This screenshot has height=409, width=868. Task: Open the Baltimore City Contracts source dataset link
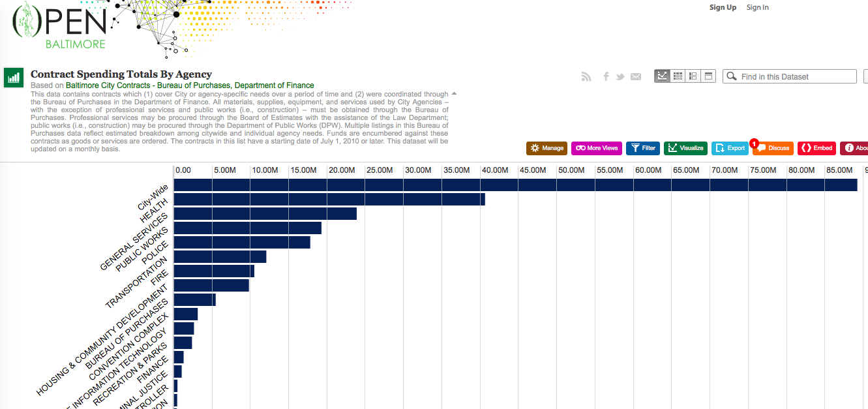coord(190,85)
